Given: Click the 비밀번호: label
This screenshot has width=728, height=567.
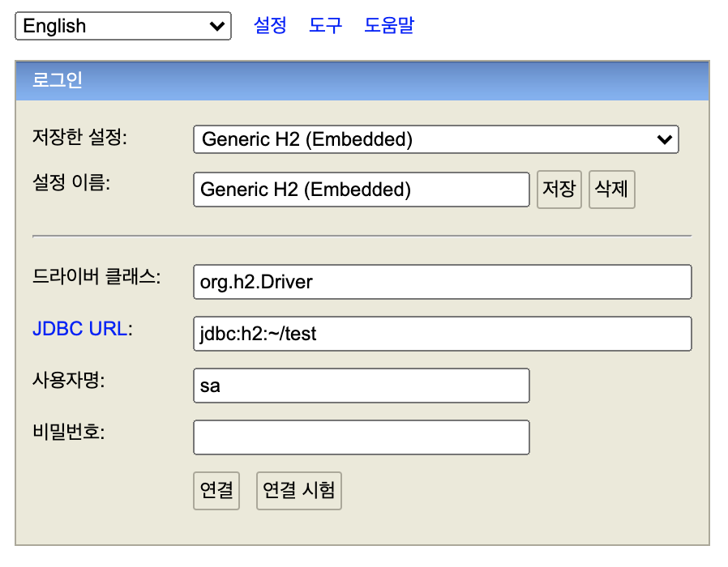Looking at the screenshot, I should pyautogui.click(x=68, y=432).
